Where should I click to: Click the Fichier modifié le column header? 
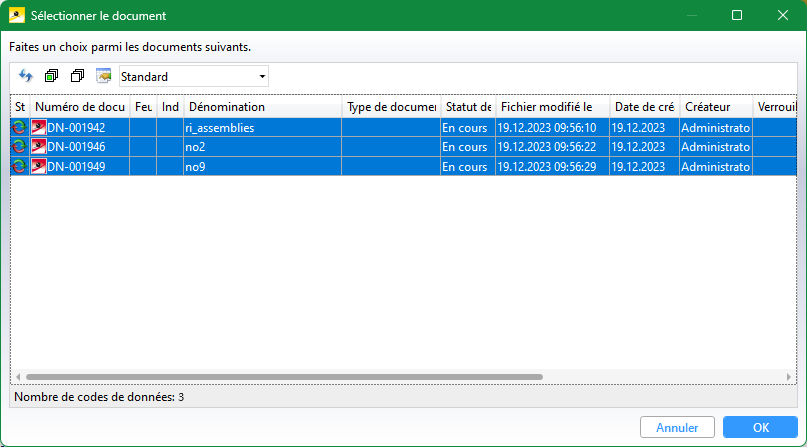click(x=552, y=107)
